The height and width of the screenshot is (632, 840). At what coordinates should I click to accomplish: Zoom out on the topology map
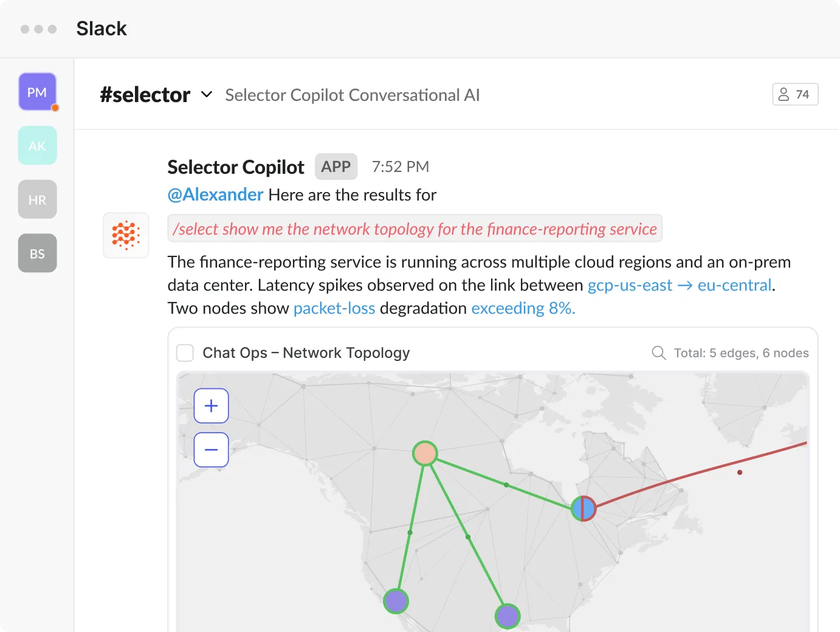(211, 450)
